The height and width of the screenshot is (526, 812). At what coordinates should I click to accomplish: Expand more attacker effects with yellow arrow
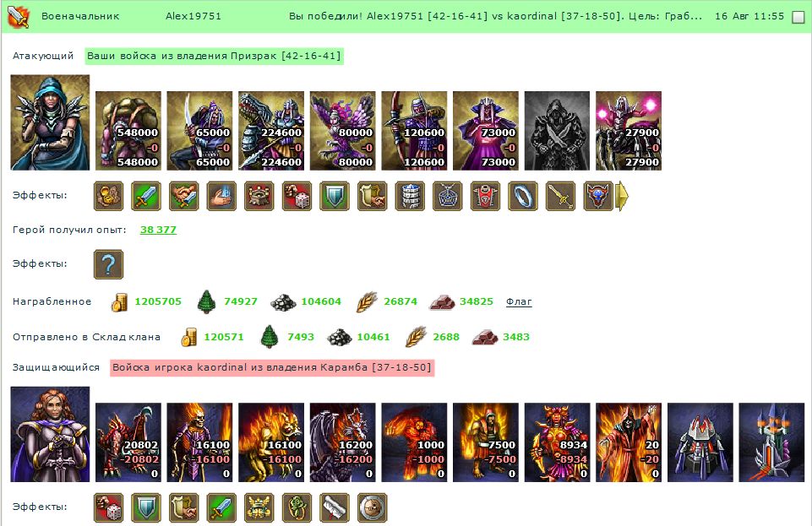[x=622, y=196]
